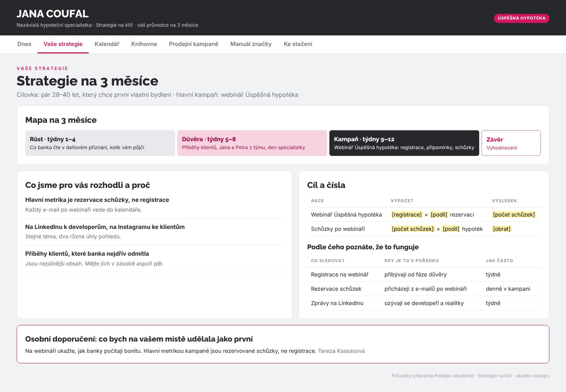Image resolution: width=566 pixels, height=392 pixels.
Task: Click "týdně" in the Registrace na webinář row
Action: (493, 275)
